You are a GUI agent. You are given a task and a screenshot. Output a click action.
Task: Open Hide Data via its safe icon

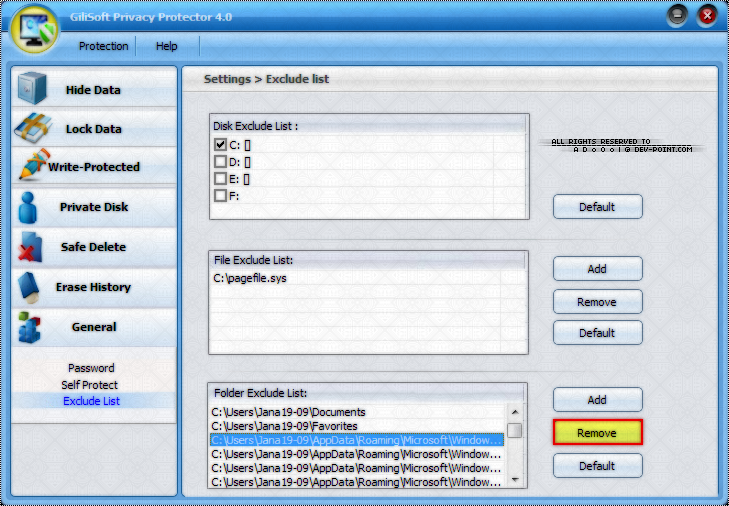(x=33, y=88)
